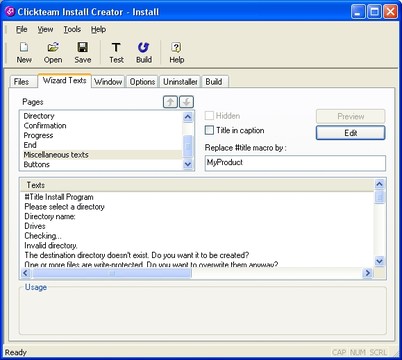
Task: Click the Edit button
Action: pyautogui.click(x=350, y=133)
